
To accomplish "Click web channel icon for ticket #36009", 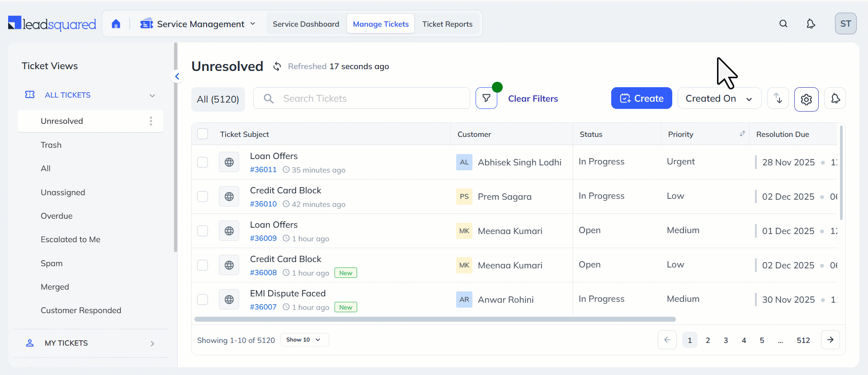I will (x=229, y=231).
